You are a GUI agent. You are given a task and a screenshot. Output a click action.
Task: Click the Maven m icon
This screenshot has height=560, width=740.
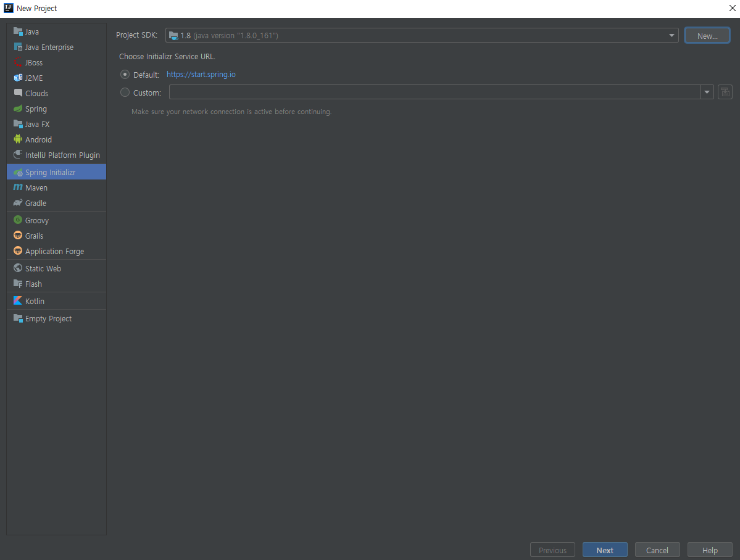(x=18, y=187)
